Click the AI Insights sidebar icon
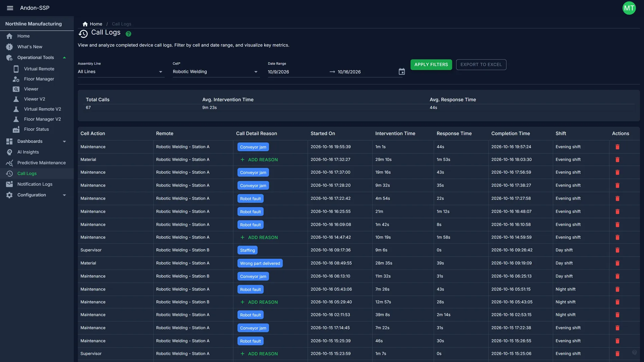 click(x=9, y=152)
